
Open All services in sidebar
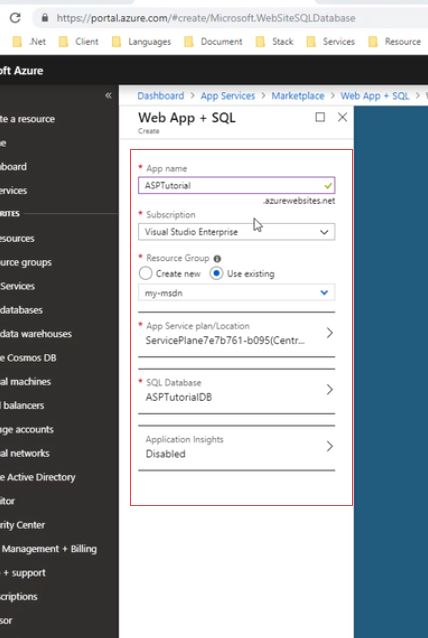click(13, 190)
